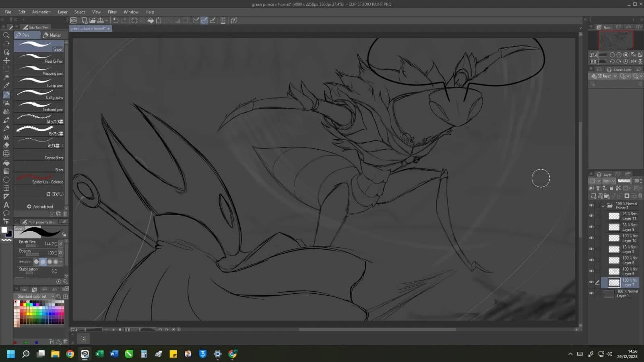Toggle visibility of Layer 6
Image resolution: width=644 pixels, height=362 pixels.
pyautogui.click(x=591, y=260)
